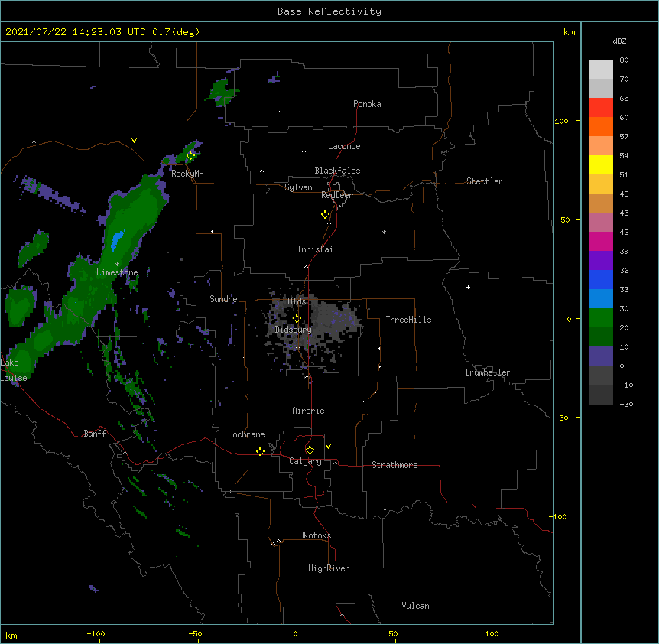
Task: Click the HighRiver city label
Action: pos(329,568)
